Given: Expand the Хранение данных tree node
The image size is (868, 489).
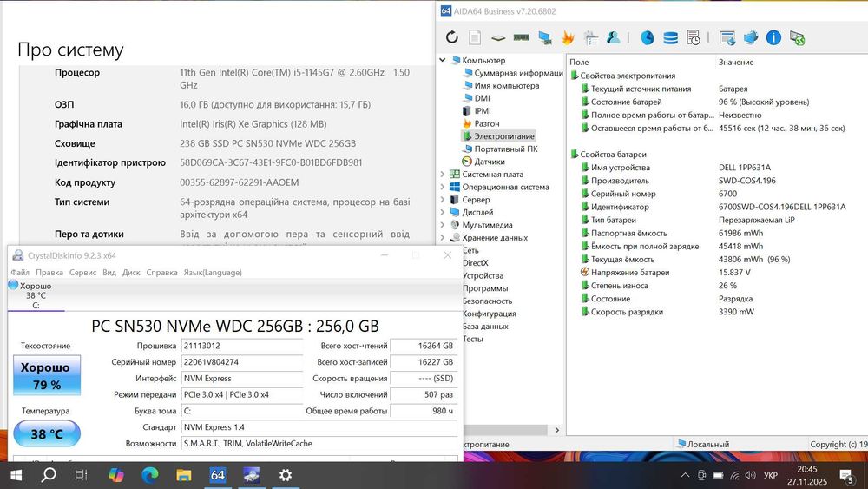Looking at the screenshot, I should click(x=443, y=238).
